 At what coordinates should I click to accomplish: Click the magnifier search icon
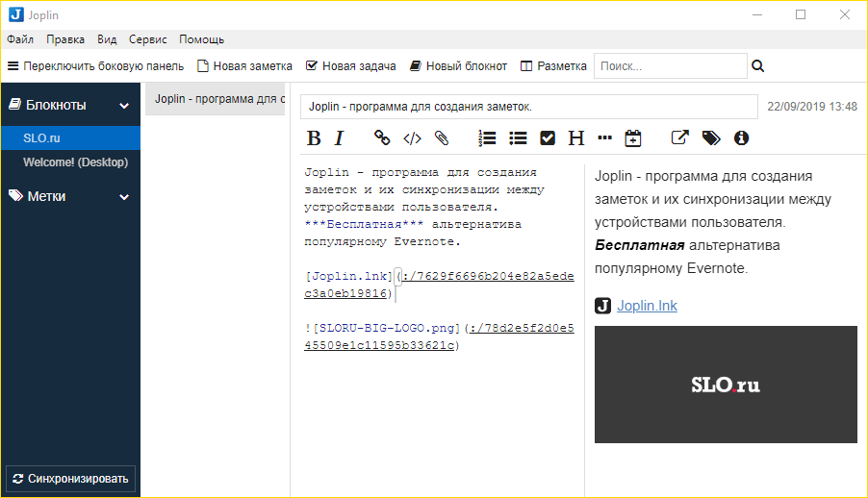point(758,66)
